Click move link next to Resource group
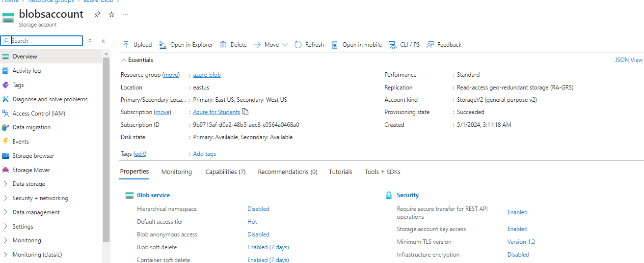The image size is (644, 263). click(x=171, y=75)
